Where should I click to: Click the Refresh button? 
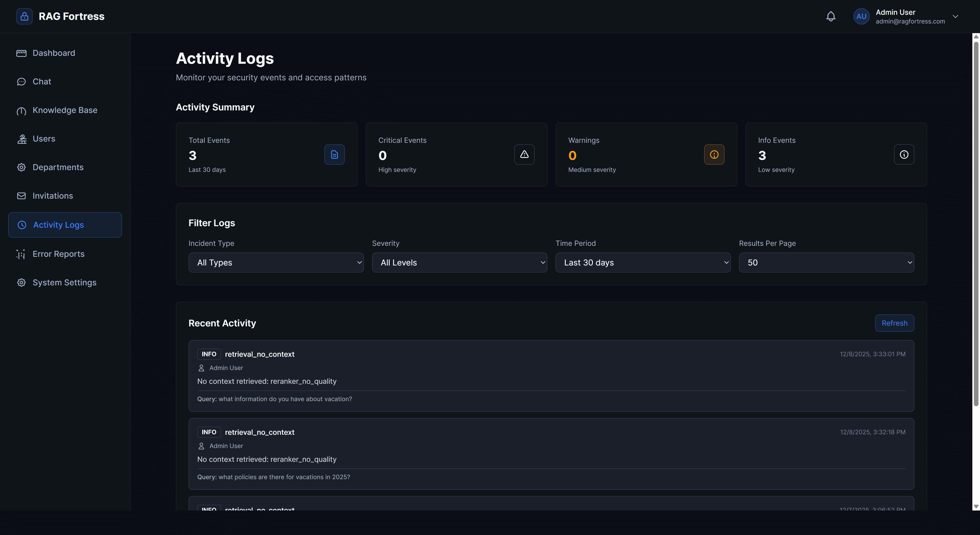(x=894, y=323)
